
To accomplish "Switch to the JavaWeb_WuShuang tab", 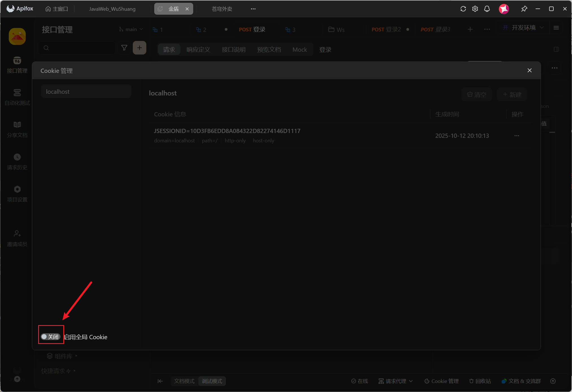I will pyautogui.click(x=112, y=9).
